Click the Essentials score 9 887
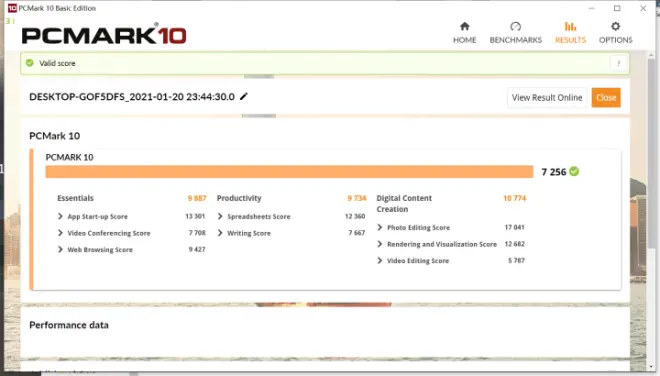This screenshot has height=376, width=660. pos(197,198)
